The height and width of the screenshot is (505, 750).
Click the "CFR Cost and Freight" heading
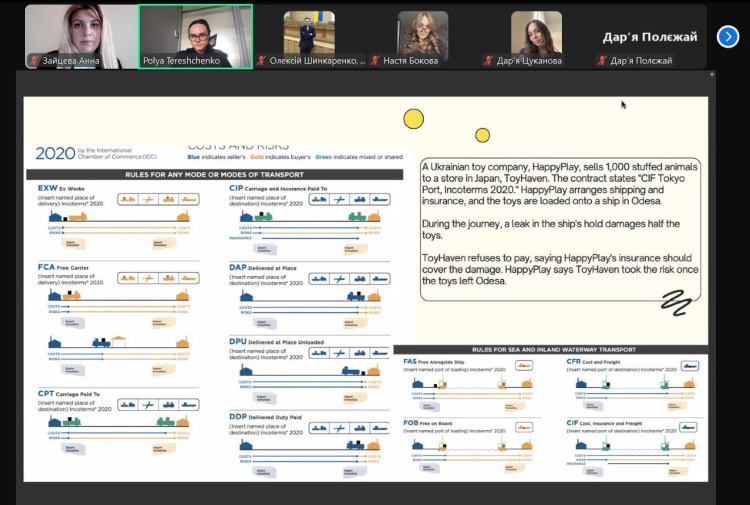pyautogui.click(x=593, y=362)
